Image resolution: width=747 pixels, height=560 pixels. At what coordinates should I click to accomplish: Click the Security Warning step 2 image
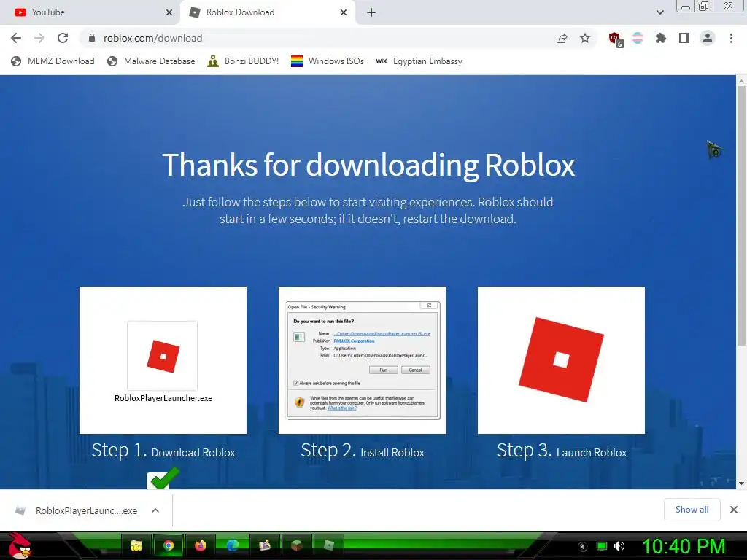click(x=362, y=360)
